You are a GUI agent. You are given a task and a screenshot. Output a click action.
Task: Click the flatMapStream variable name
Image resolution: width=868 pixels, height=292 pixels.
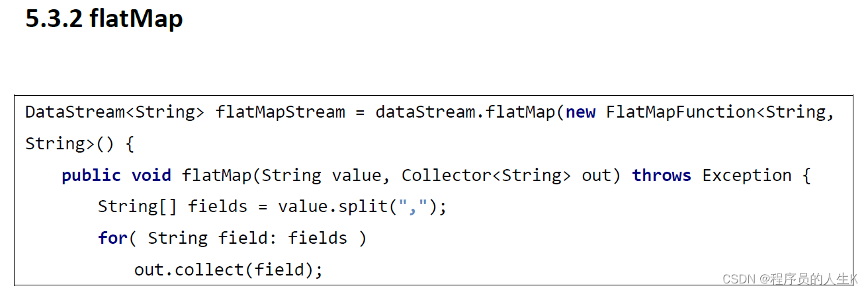coord(280,112)
